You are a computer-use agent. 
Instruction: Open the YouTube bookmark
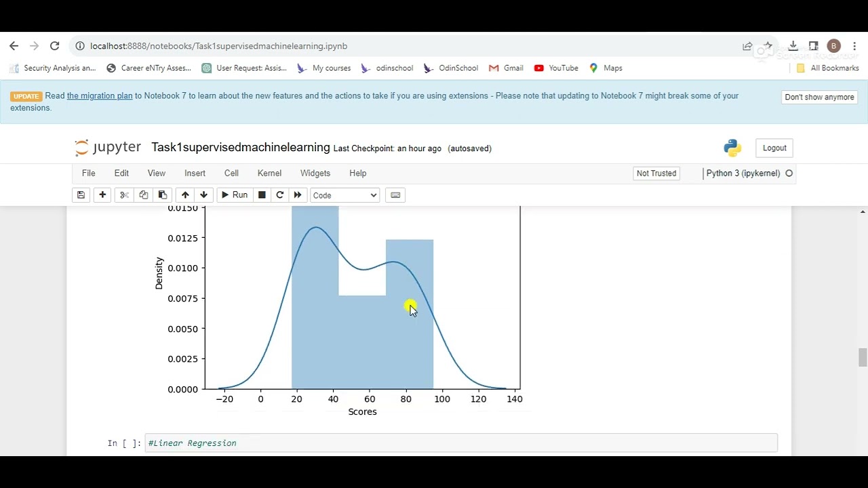(x=556, y=68)
